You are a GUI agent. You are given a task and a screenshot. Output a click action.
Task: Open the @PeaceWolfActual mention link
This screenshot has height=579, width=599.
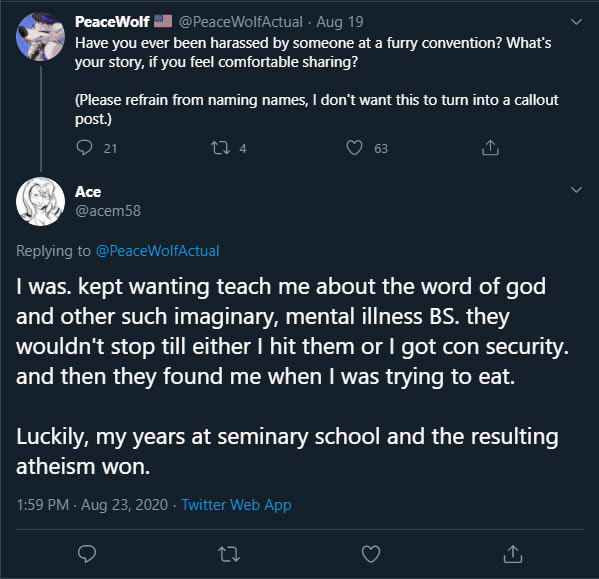[157, 251]
